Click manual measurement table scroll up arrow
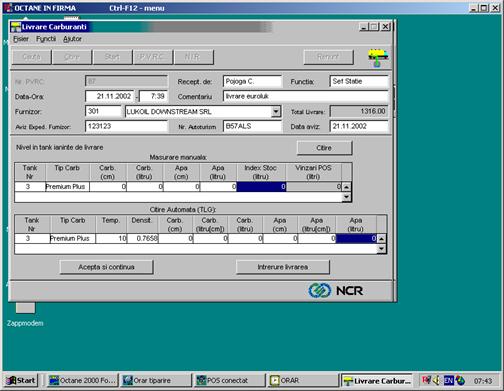Image resolution: width=504 pixels, height=391 pixels. pos(346,187)
